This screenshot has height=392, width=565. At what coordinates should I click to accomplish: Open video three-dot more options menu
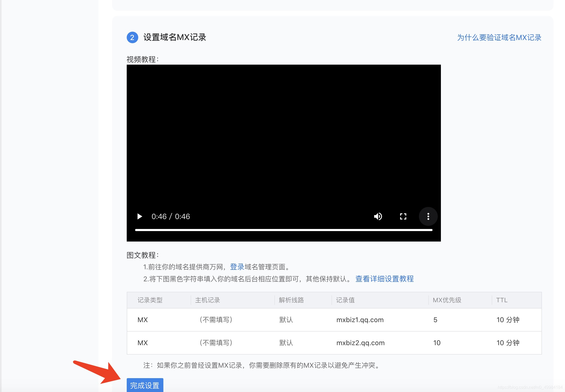(x=428, y=216)
